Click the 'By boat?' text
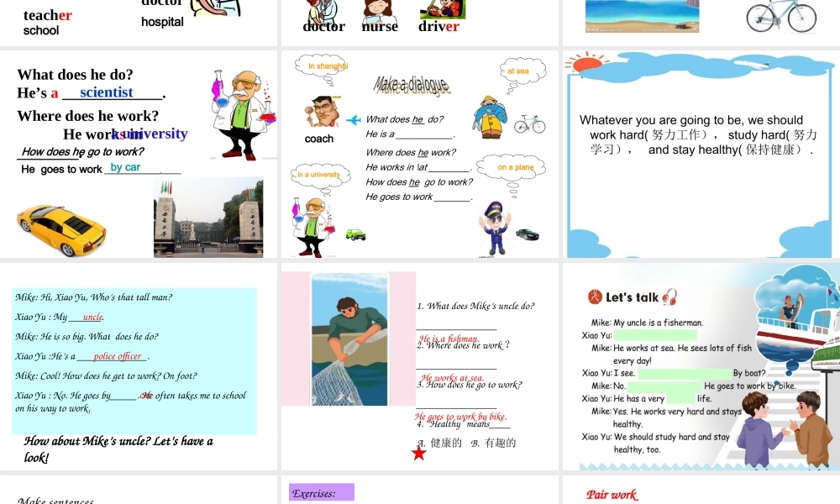Screen dimensions: 840x504 click(749, 373)
